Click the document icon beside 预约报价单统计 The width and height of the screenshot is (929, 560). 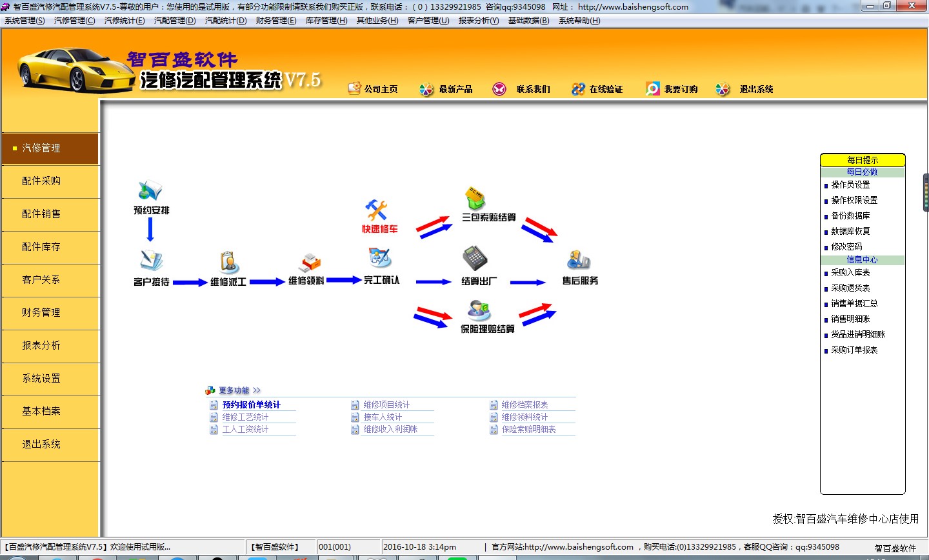pyautogui.click(x=214, y=405)
